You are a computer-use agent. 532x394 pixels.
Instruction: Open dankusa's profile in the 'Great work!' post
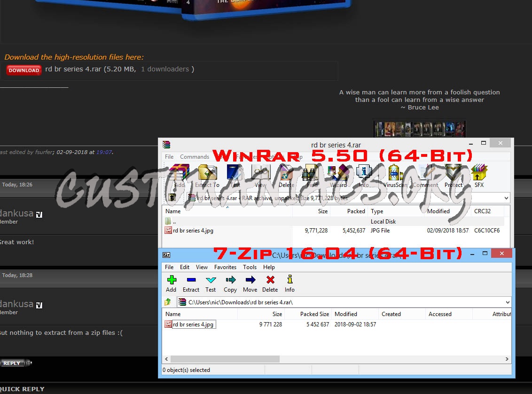pos(16,213)
